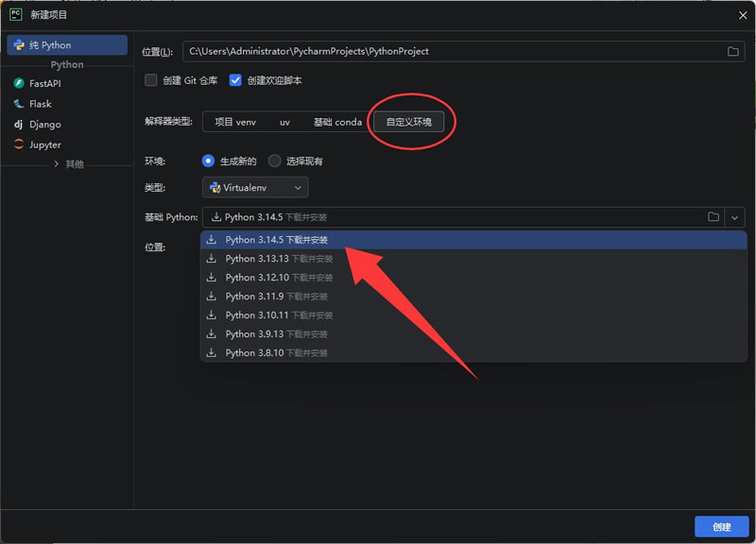Browse for base Python interpreter folder

point(713,217)
